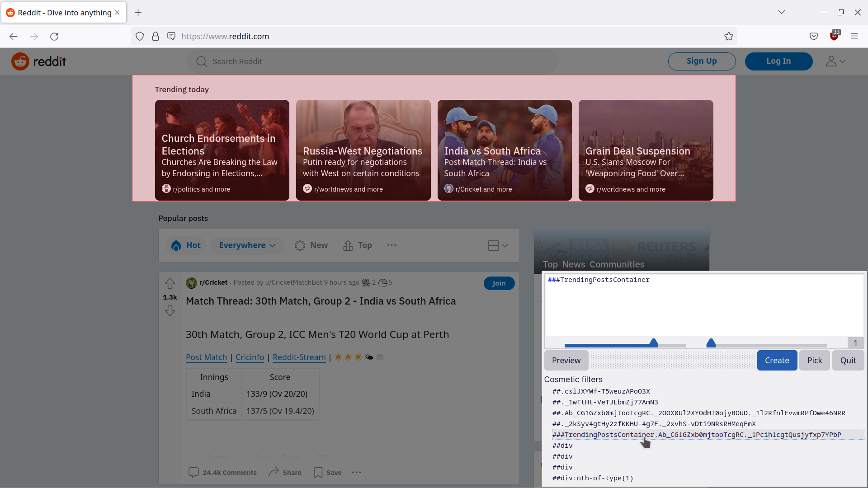
Task: Adjust the right depth slider handle
Action: tap(711, 343)
